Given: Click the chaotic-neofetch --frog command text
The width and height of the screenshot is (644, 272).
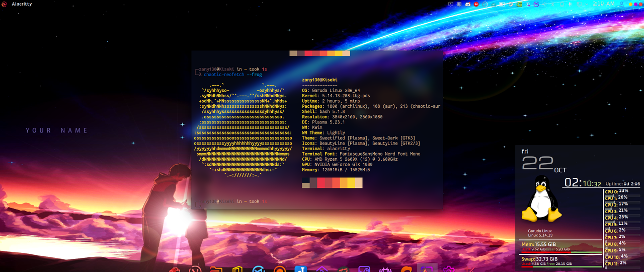Looking at the screenshot, I should point(233,75).
